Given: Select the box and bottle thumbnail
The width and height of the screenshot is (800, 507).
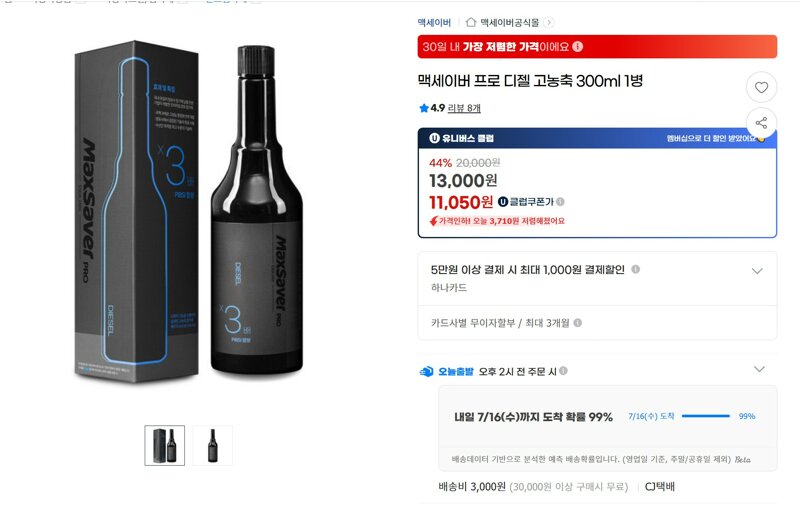Looking at the screenshot, I should (x=164, y=445).
